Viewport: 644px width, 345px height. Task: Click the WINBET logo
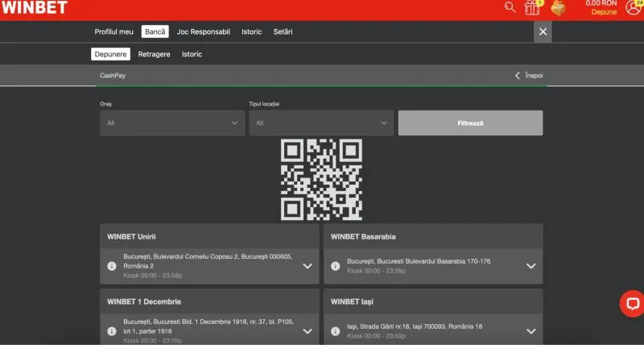34,7
